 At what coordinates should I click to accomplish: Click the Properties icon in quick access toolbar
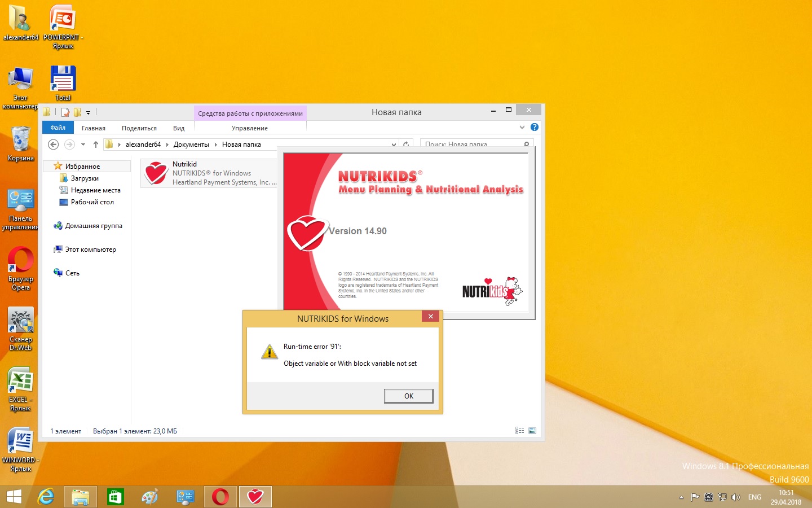[x=65, y=112]
